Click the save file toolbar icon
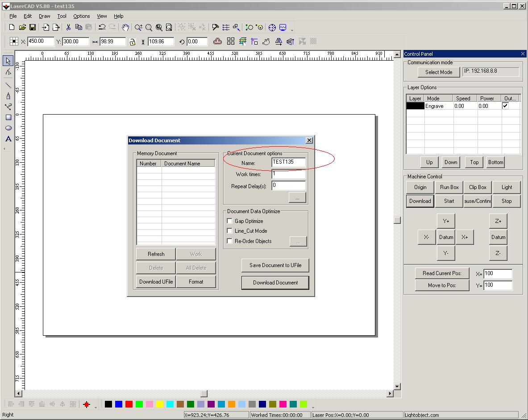 point(32,27)
